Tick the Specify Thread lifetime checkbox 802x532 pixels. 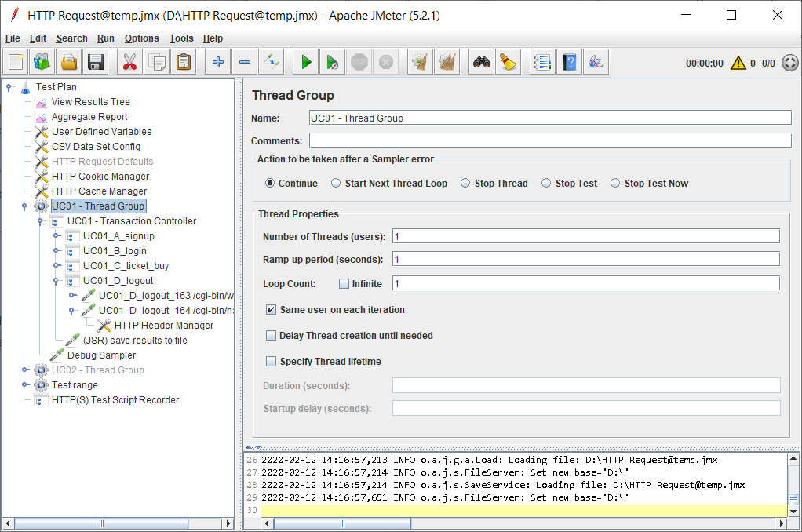(x=271, y=362)
